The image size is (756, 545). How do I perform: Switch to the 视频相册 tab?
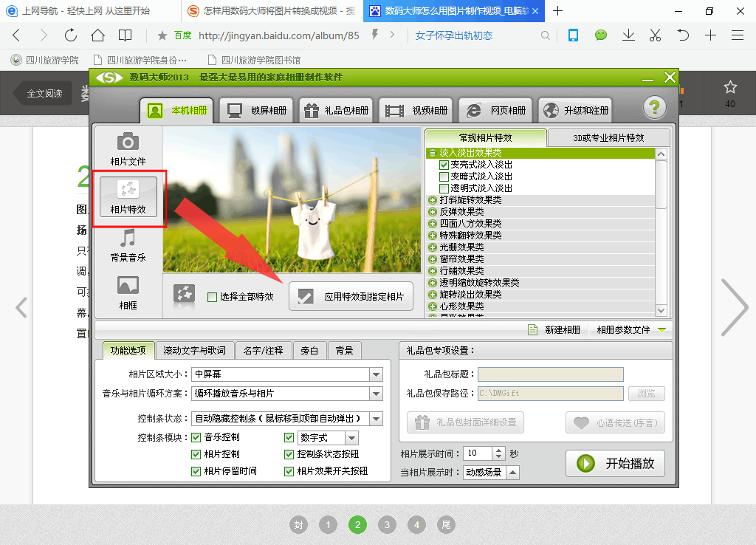[x=416, y=111]
